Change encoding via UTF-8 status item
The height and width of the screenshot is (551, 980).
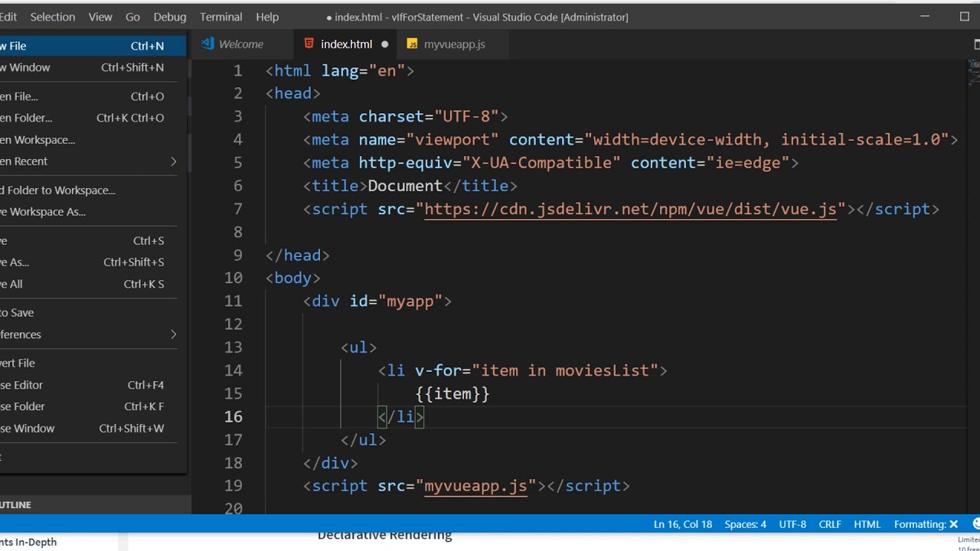[792, 524]
